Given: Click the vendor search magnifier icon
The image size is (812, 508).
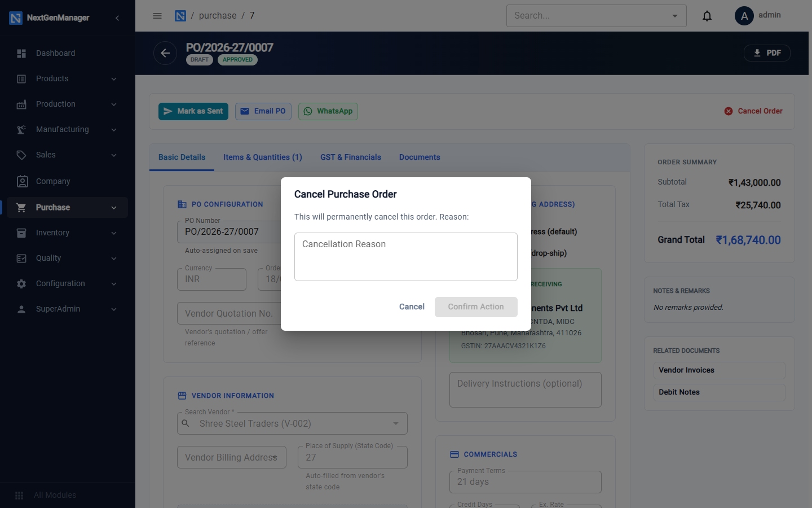Looking at the screenshot, I should tap(186, 423).
